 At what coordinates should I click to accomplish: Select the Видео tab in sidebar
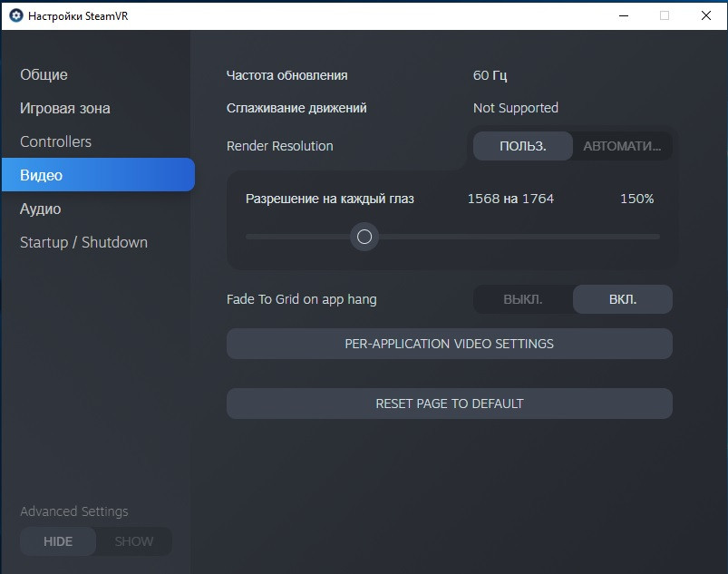pos(42,175)
